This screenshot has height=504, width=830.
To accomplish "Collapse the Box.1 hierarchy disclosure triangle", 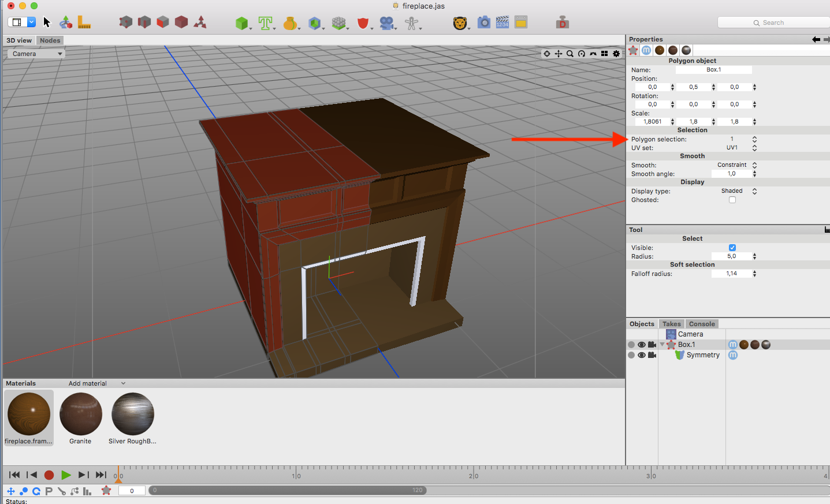I will click(x=661, y=344).
